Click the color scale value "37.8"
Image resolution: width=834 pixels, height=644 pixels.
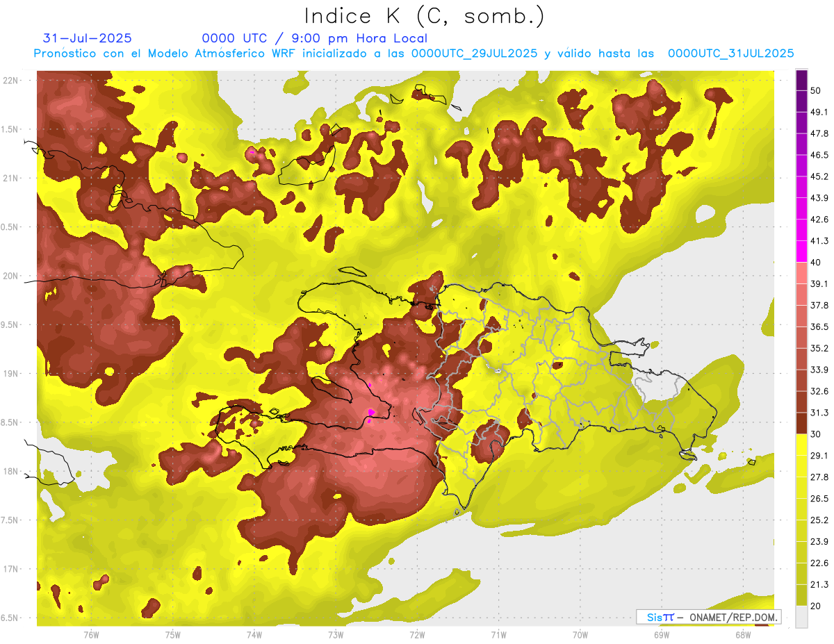(819, 306)
